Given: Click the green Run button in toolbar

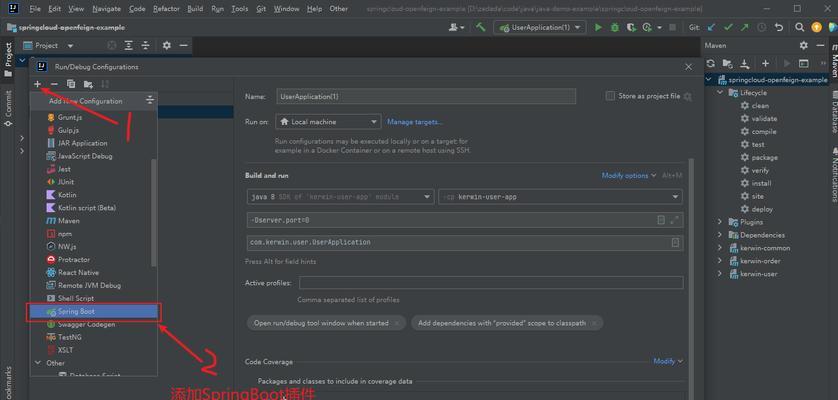Looking at the screenshot, I should (x=598, y=27).
